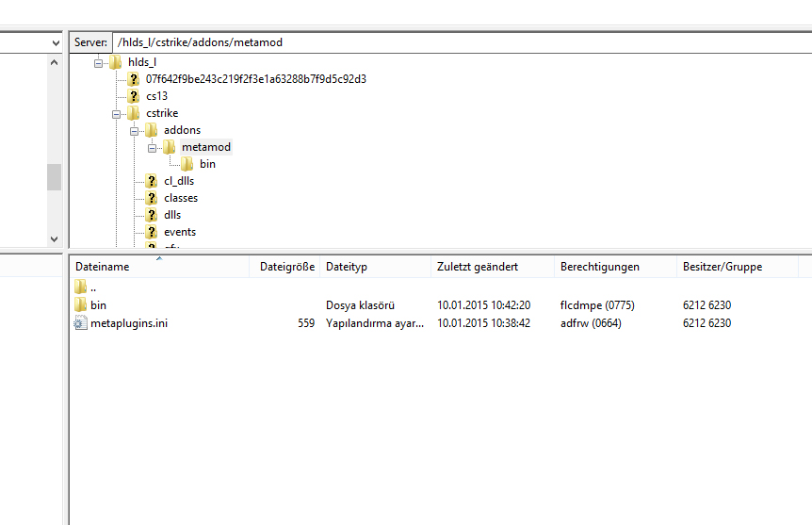Collapse the metamod tree node
The height and width of the screenshot is (525, 812).
tap(153, 147)
